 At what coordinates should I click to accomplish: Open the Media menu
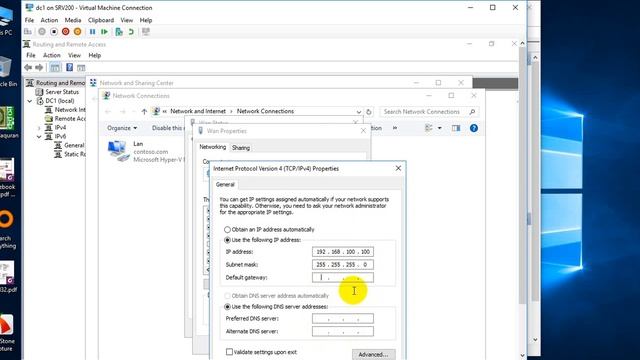(x=73, y=20)
